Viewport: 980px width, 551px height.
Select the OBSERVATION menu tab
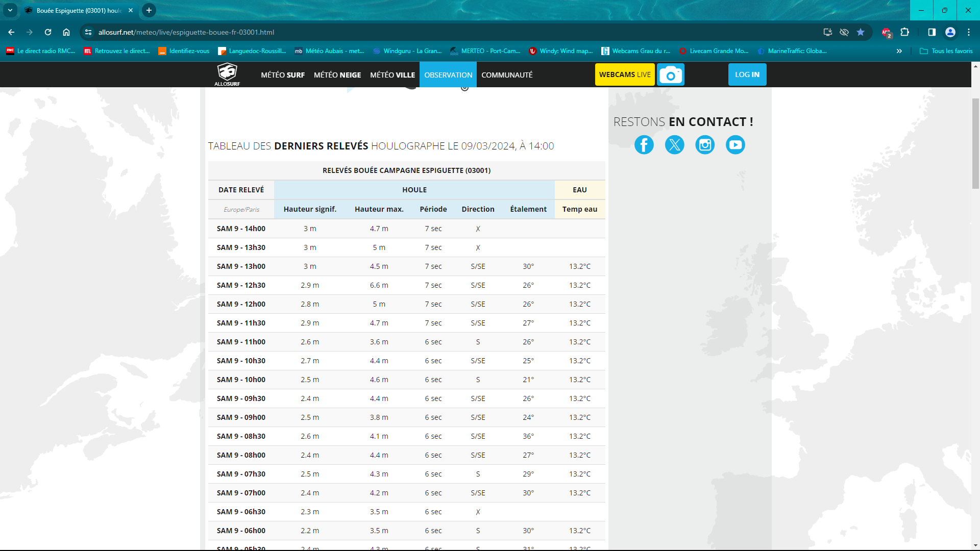coord(448,75)
